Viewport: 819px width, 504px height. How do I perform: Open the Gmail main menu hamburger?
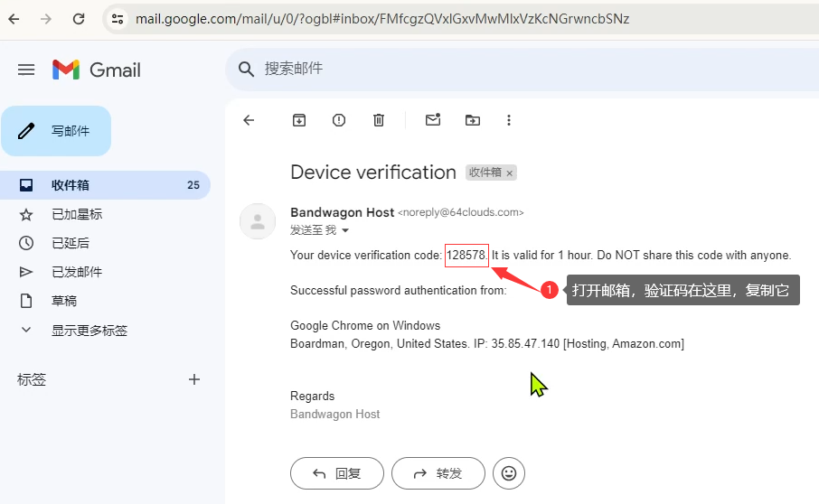click(26, 70)
